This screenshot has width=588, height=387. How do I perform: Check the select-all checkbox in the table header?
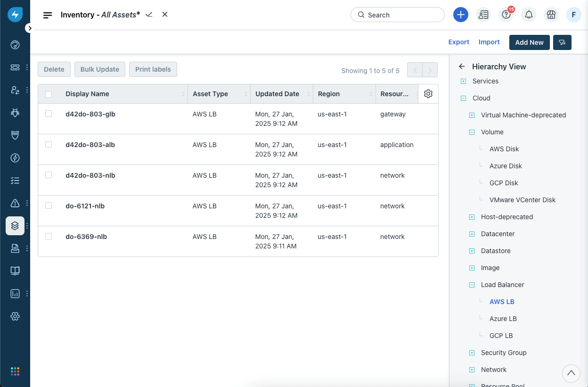click(x=48, y=94)
